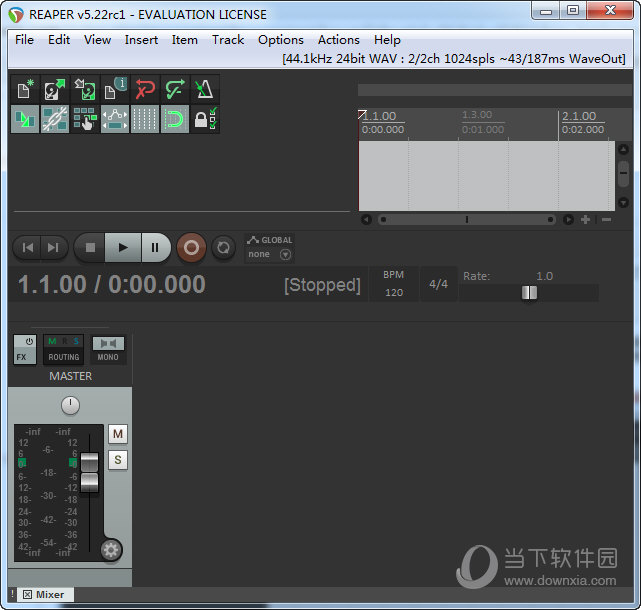Click the Stop transport button
Viewport: 641px width, 610px height.
click(90, 247)
